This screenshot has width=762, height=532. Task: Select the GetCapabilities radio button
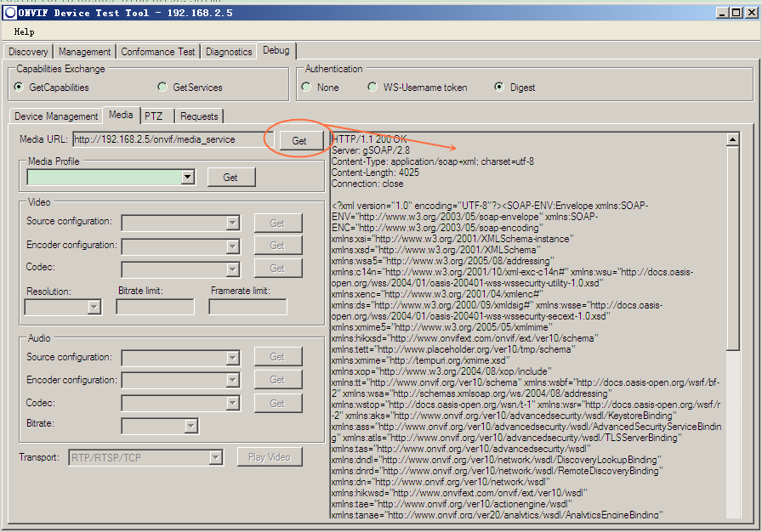(19, 87)
